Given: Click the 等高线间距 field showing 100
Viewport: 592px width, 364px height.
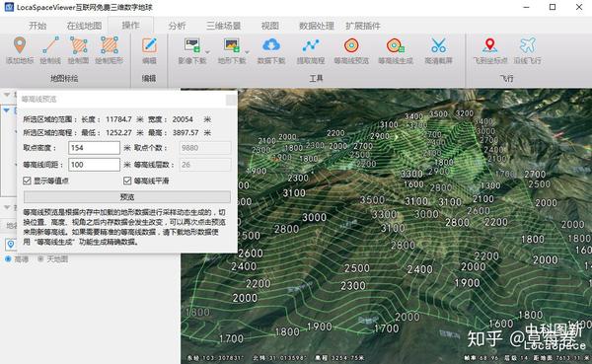Looking at the screenshot, I should (94, 165).
